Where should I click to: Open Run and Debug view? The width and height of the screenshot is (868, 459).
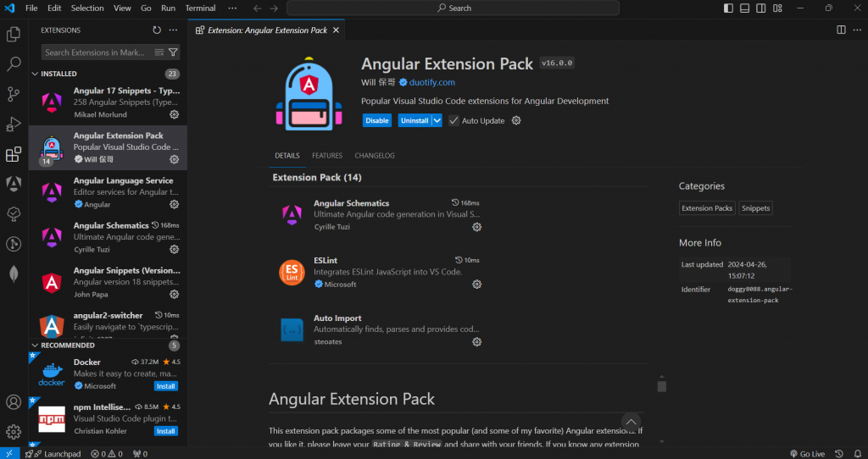click(14, 124)
